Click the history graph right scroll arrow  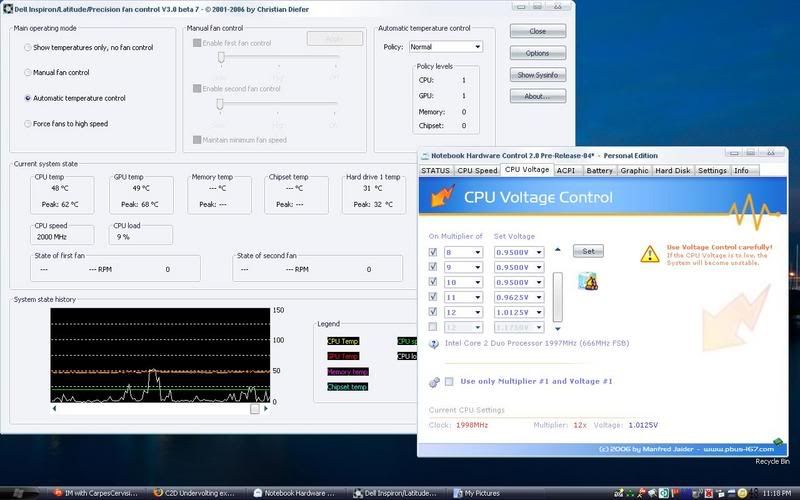pos(265,408)
